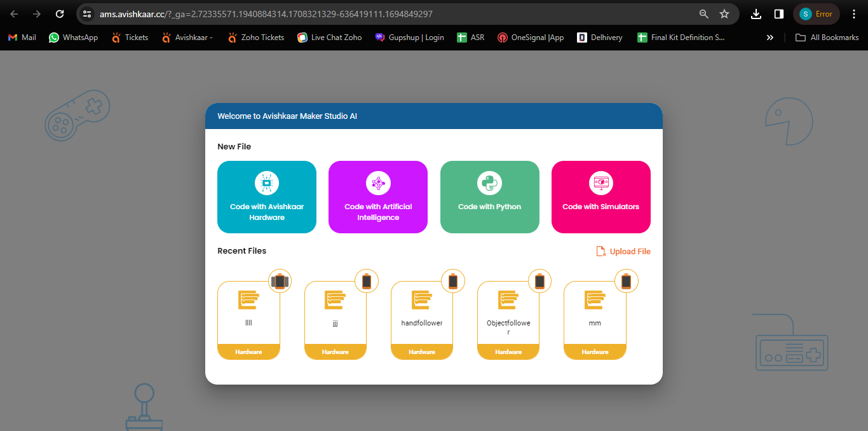Click Hardware label under Objectfollower file
This screenshot has height=431, width=868.
tap(508, 352)
